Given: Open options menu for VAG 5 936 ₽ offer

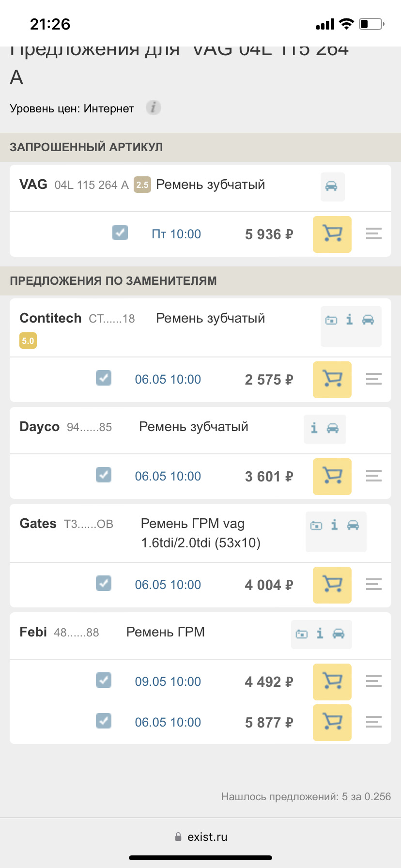Looking at the screenshot, I should pyautogui.click(x=373, y=234).
